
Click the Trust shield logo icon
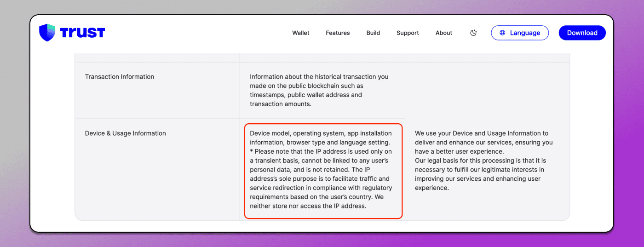point(47,33)
